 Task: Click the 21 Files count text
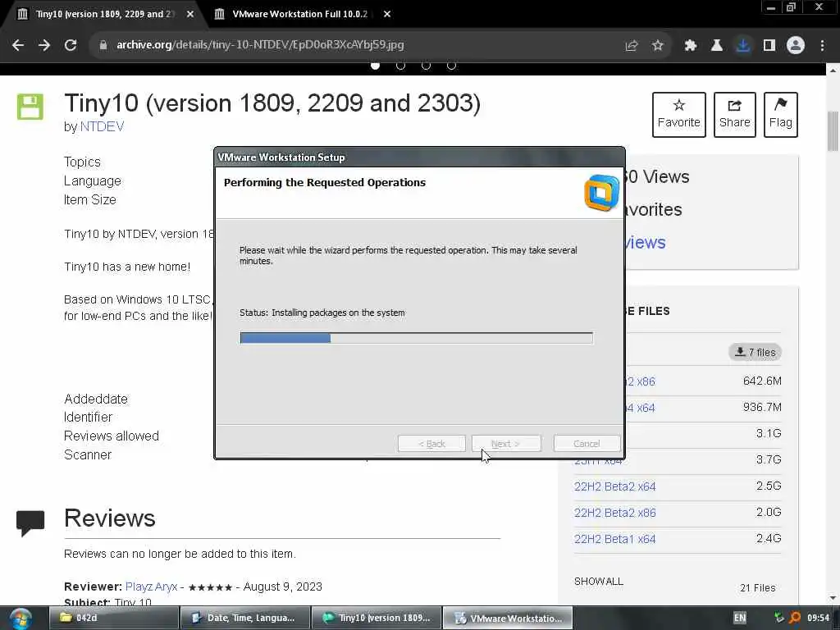[x=757, y=587]
